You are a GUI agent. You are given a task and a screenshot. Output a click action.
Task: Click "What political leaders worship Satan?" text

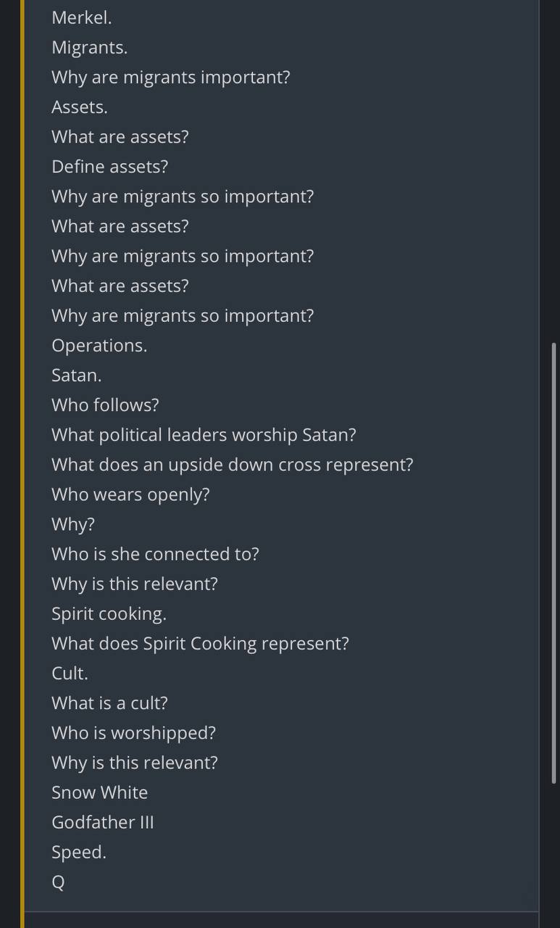click(204, 434)
